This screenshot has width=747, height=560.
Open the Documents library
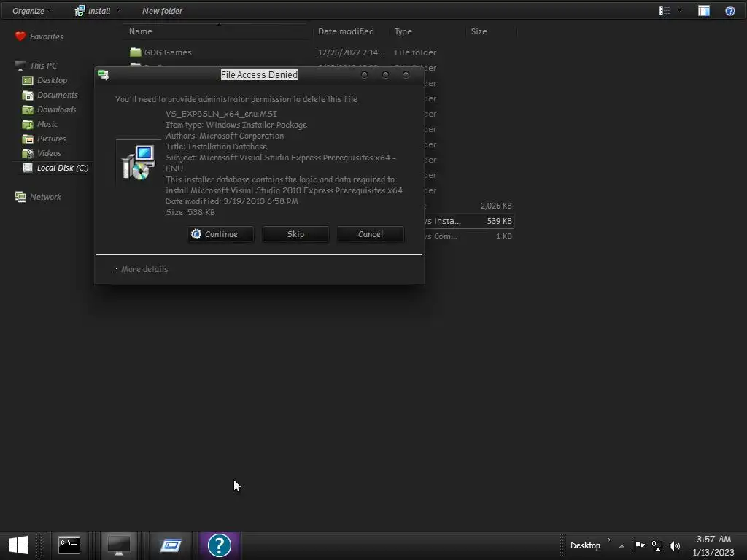tap(57, 95)
